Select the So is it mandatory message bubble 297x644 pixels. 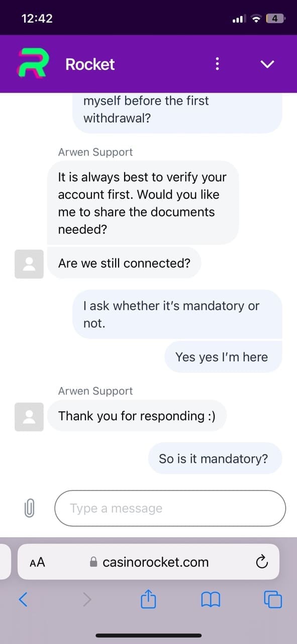(x=215, y=458)
